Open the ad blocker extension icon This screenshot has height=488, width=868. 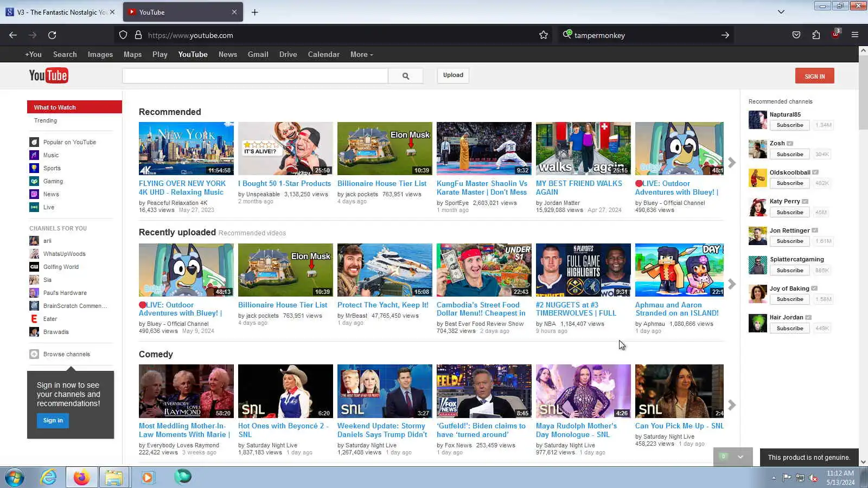coord(835,34)
